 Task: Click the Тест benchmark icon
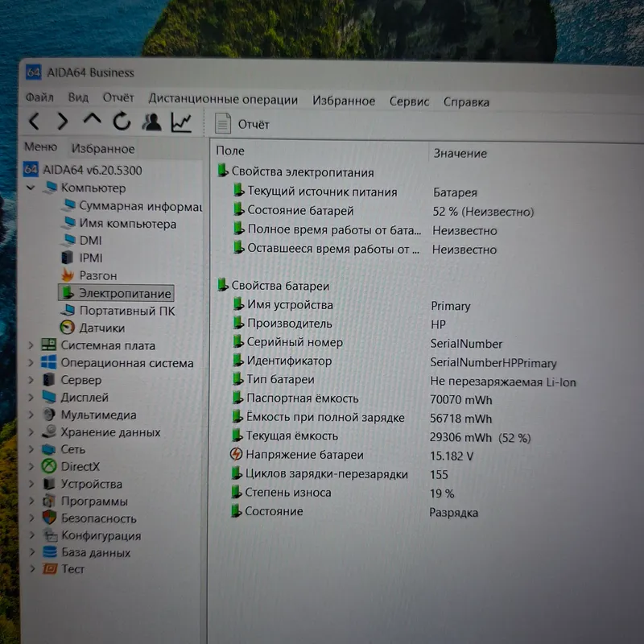click(x=50, y=568)
